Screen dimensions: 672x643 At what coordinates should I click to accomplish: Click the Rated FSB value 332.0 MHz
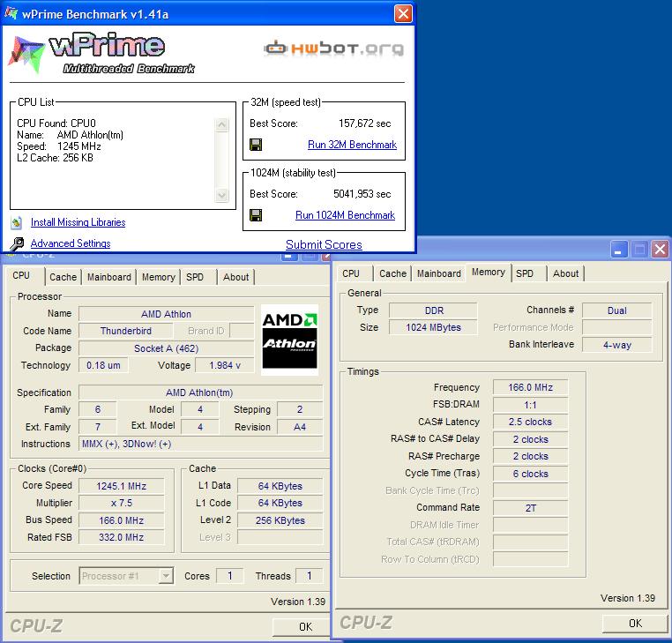(122, 537)
